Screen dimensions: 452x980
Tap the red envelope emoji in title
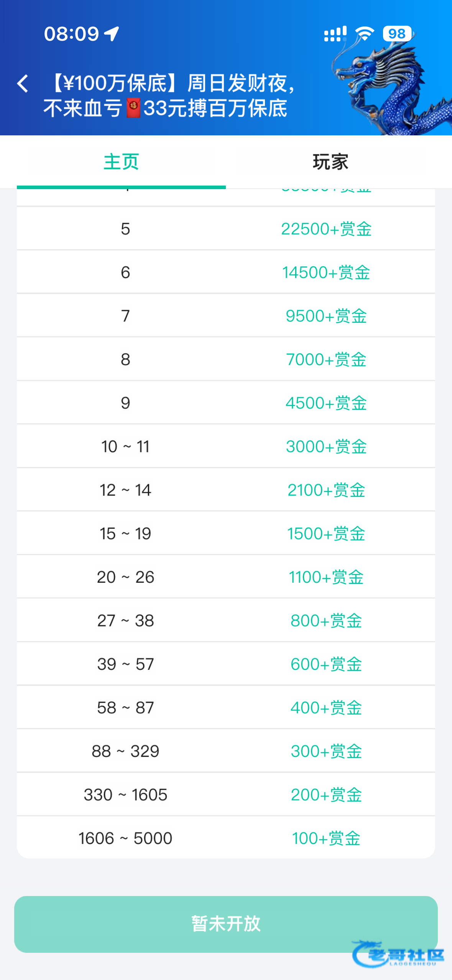point(133,108)
